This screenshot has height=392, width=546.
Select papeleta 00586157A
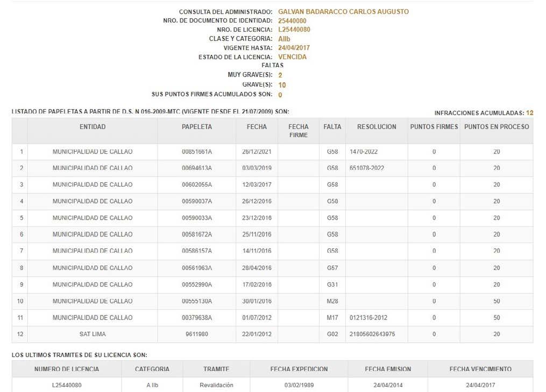(x=197, y=251)
